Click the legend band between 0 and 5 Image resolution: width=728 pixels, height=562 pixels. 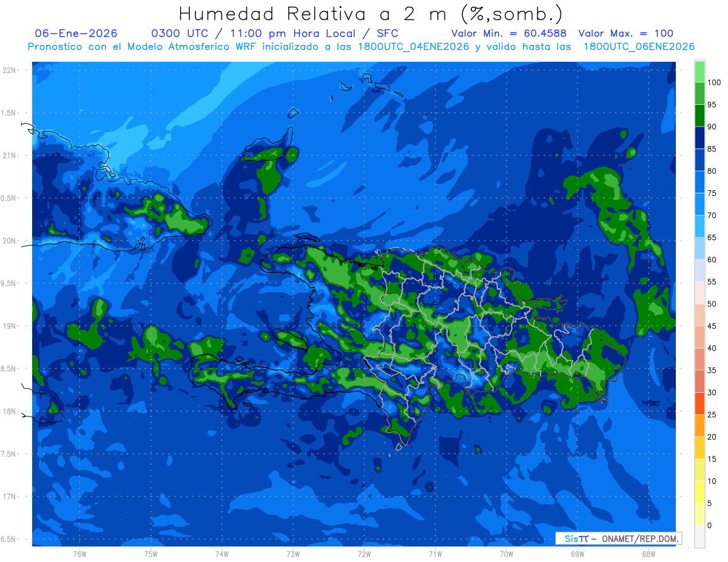699,514
